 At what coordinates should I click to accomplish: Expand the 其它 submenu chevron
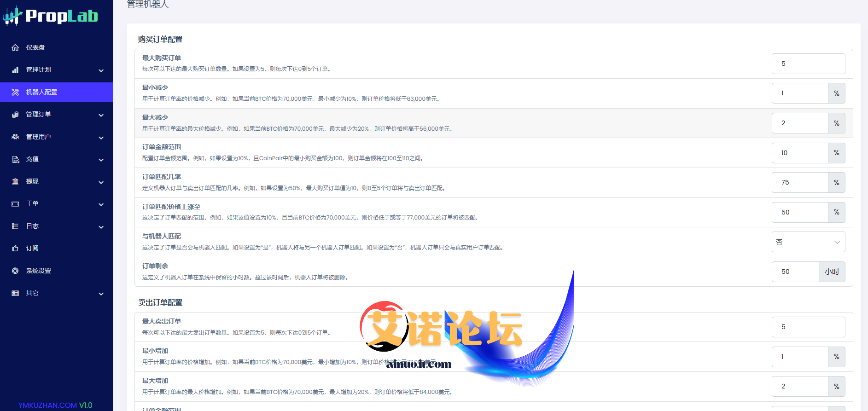[x=101, y=294]
